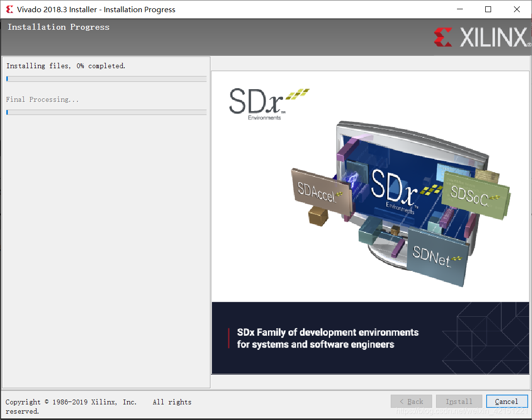The image size is (532, 420).
Task: Click the SDSoC panel in the illustration
Action: 475,195
